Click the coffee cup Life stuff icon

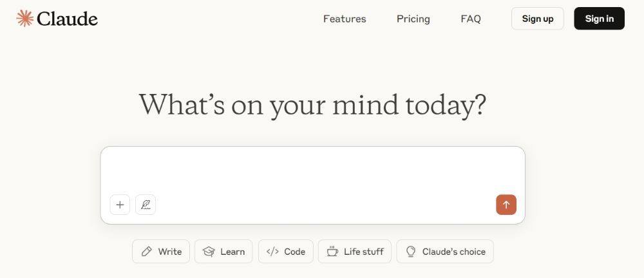[x=332, y=252]
